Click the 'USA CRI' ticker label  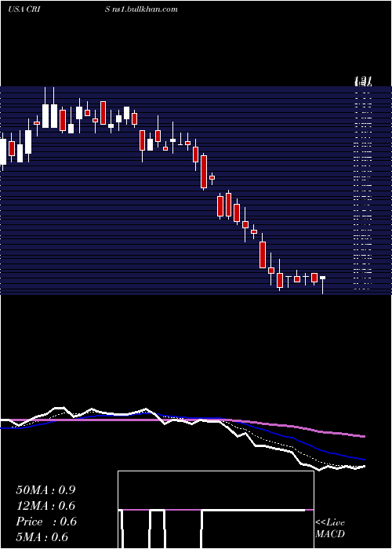point(23,9)
